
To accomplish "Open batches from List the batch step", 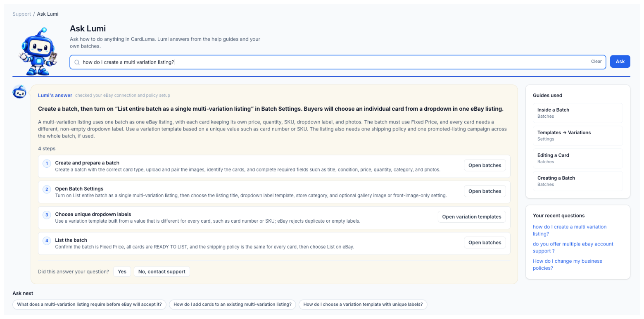I will pos(485,243).
